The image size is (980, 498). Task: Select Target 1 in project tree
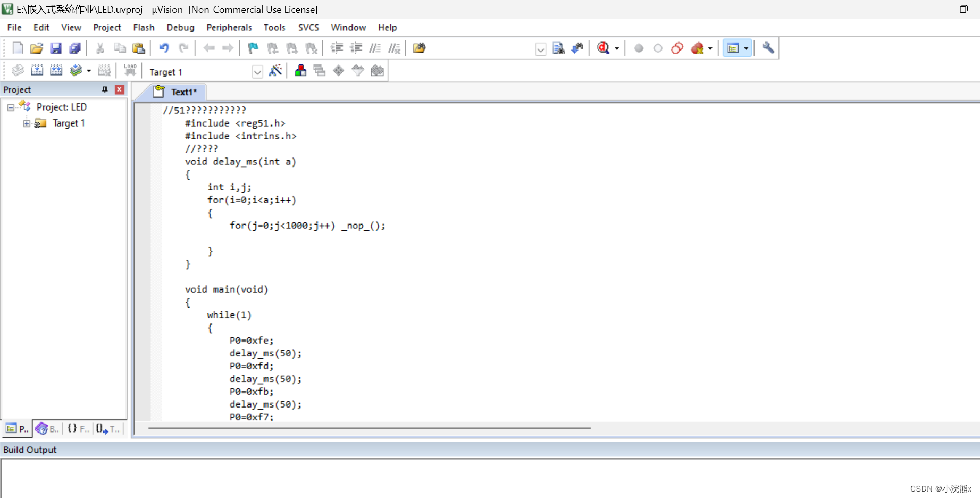click(69, 123)
